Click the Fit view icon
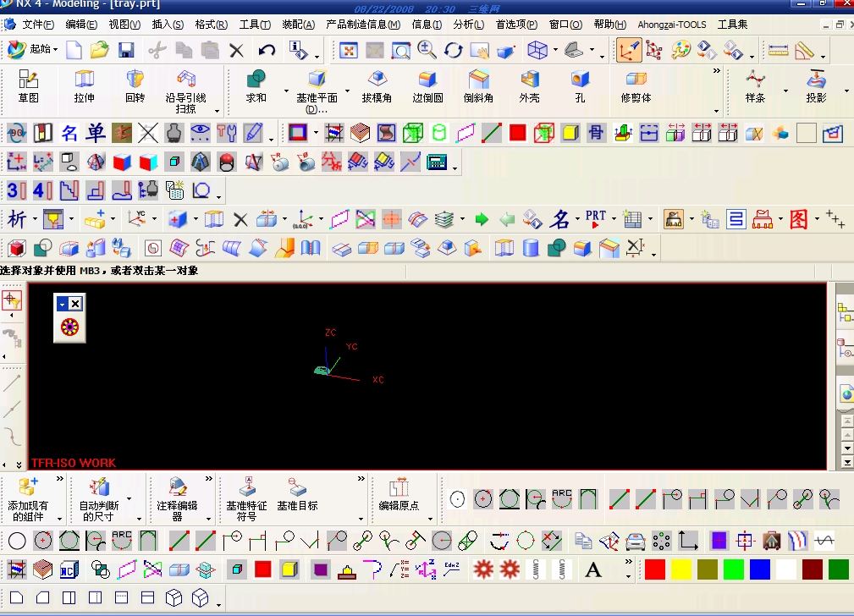854x616 pixels. pyautogui.click(x=348, y=51)
